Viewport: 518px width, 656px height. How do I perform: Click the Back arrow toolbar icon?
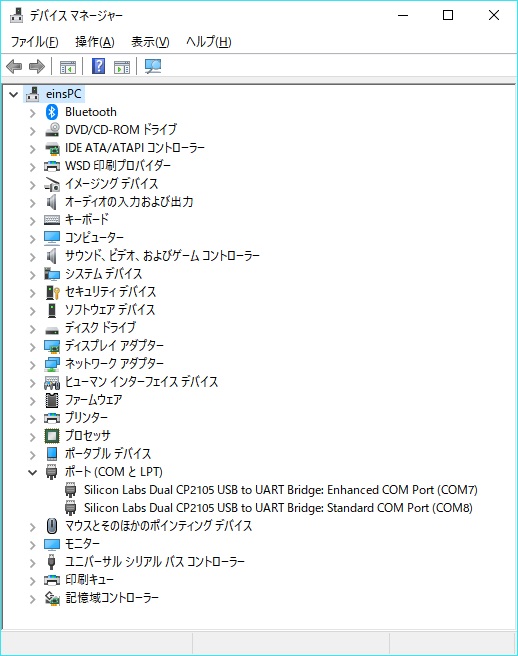point(14,66)
